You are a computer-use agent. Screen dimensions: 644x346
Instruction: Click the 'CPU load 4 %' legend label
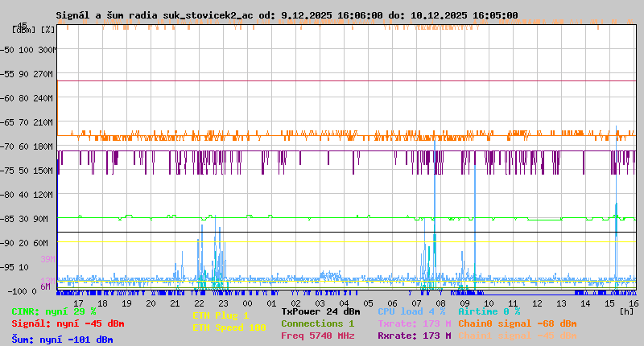(411, 312)
